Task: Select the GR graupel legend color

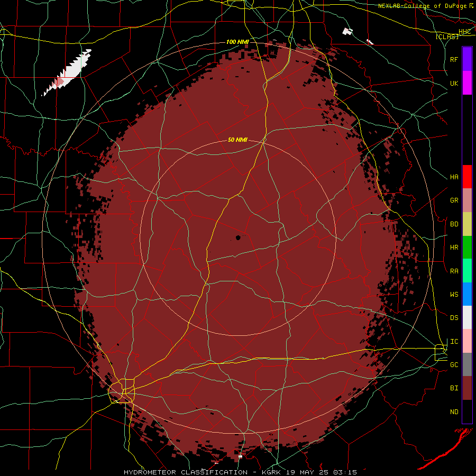Action: click(467, 200)
